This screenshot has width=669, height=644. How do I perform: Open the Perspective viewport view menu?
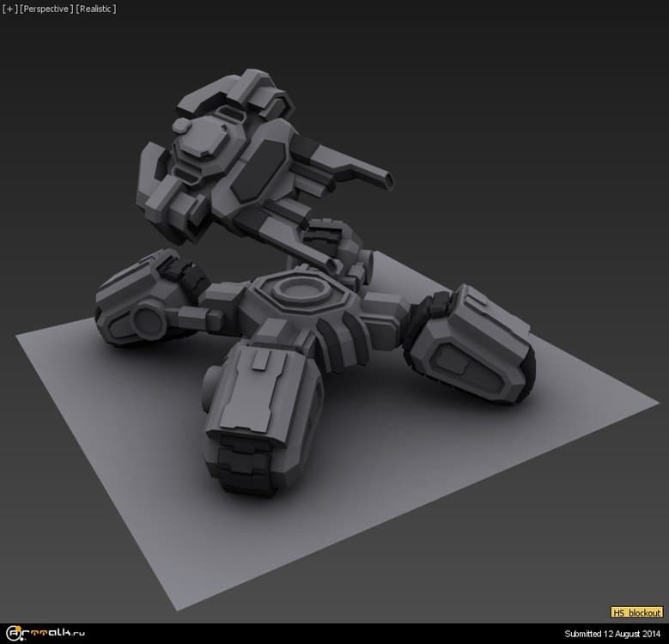pyautogui.click(x=46, y=9)
